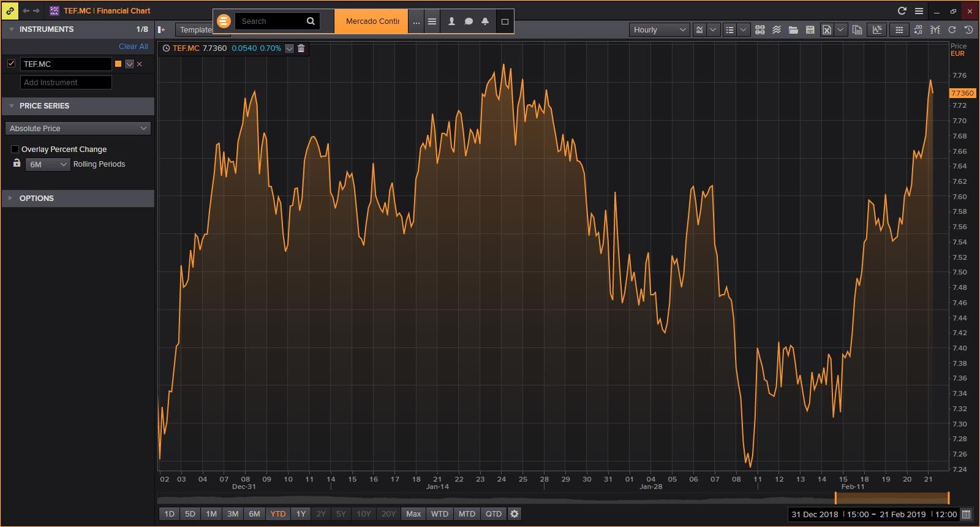Click the Max range button
This screenshot has width=980, height=527.
click(x=413, y=514)
